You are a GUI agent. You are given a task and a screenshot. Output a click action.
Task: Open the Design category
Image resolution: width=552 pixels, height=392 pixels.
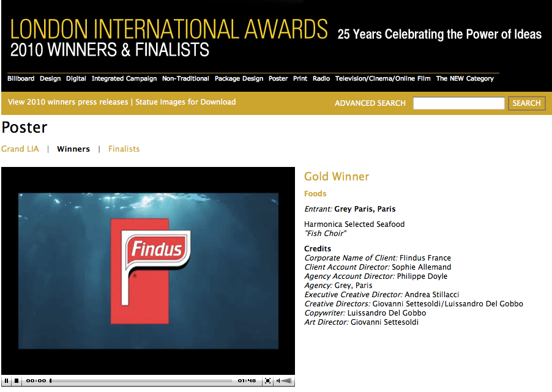tap(50, 78)
